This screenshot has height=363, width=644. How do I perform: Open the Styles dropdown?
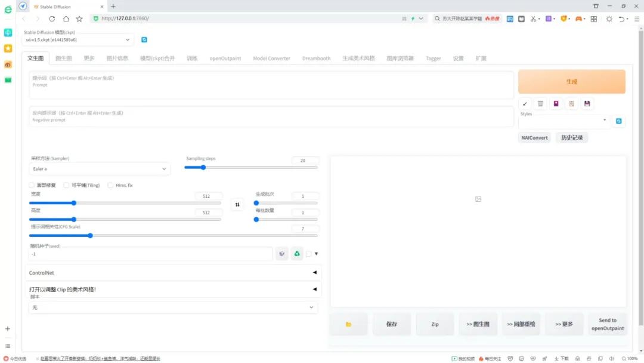tap(563, 121)
